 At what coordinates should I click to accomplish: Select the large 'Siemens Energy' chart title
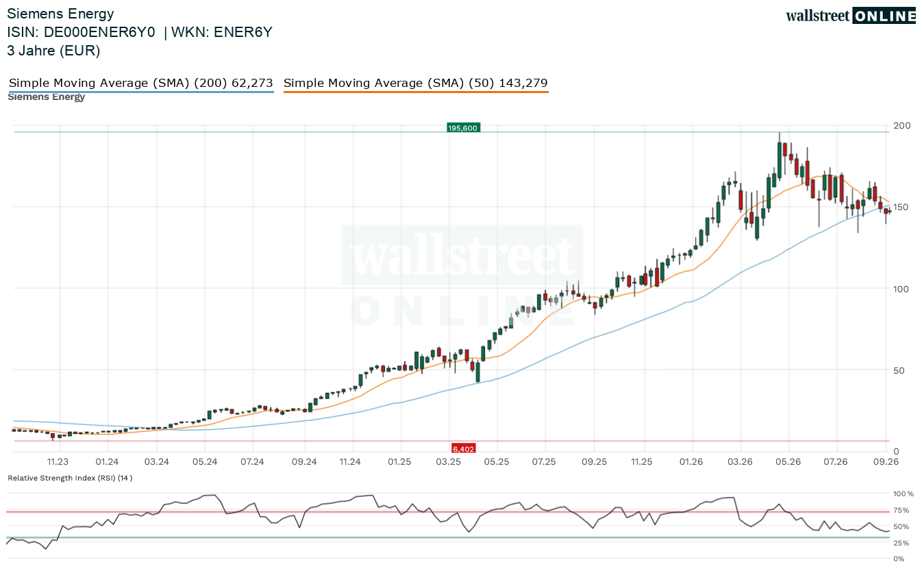[60, 14]
